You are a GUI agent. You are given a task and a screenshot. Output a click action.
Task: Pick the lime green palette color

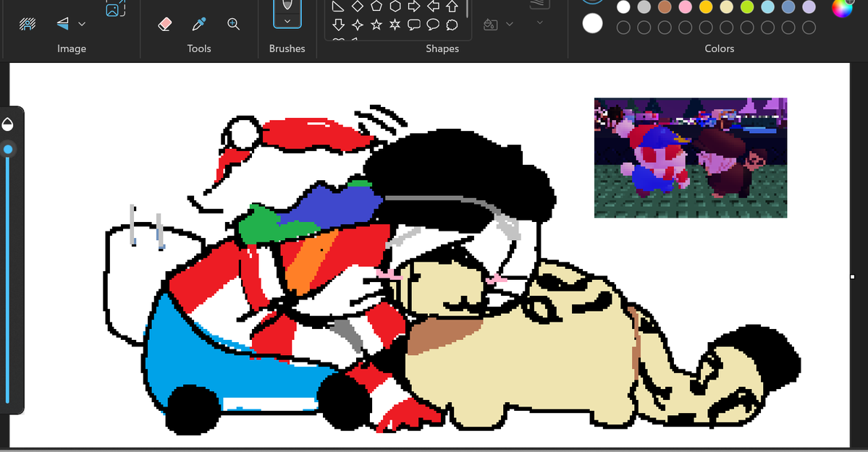[747, 7]
